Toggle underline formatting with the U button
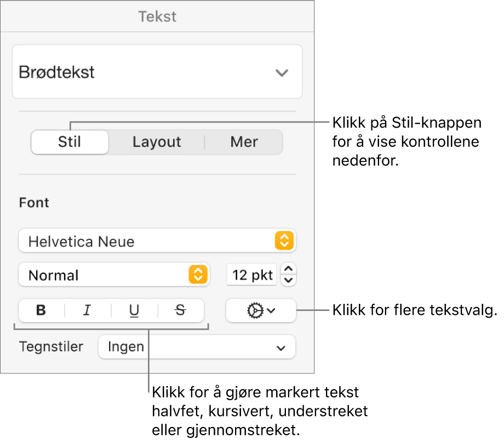This screenshot has width=504, height=444. pos(134,310)
